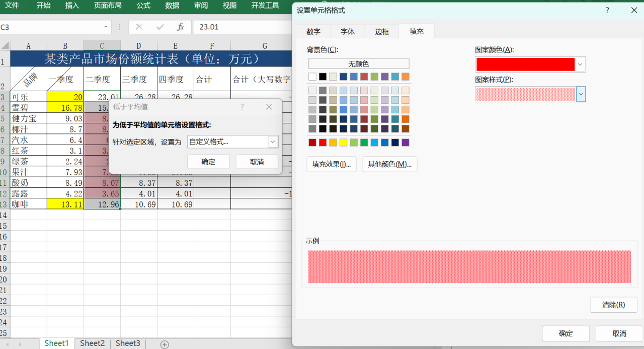Go to the 公式 ribbon tab

point(143,6)
